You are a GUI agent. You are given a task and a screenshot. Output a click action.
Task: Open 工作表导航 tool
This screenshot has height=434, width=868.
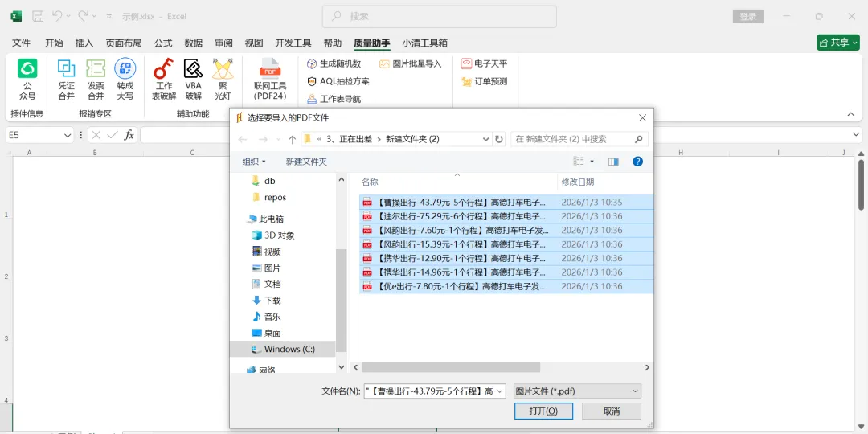click(x=334, y=99)
